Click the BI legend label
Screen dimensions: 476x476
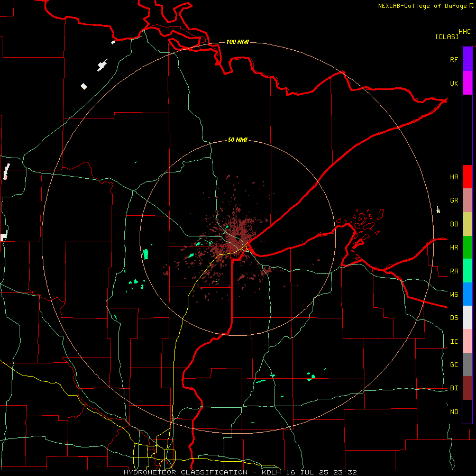point(454,388)
